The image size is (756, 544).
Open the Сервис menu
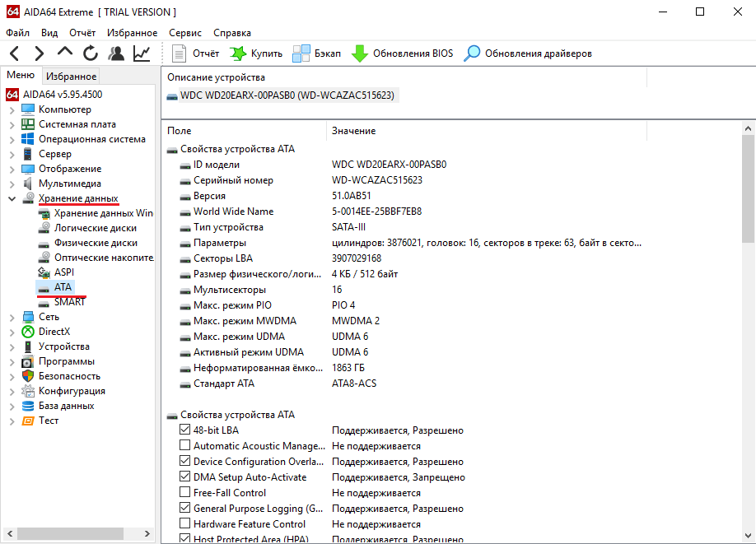coord(184,33)
